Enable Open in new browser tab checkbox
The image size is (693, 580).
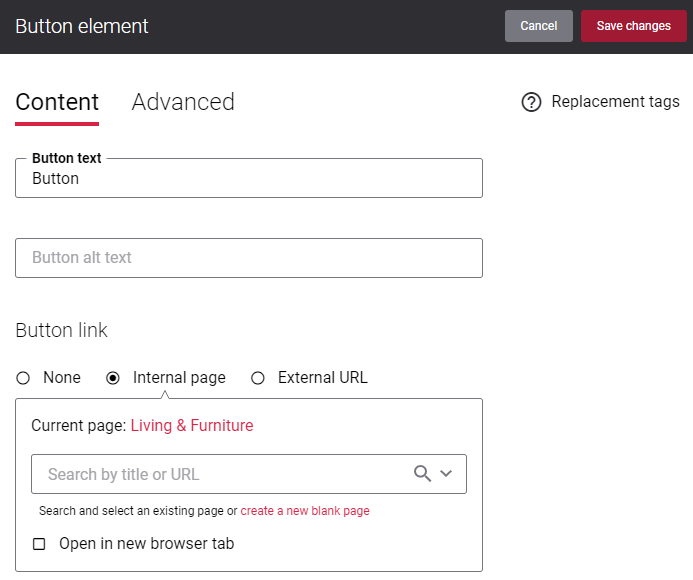(x=39, y=544)
